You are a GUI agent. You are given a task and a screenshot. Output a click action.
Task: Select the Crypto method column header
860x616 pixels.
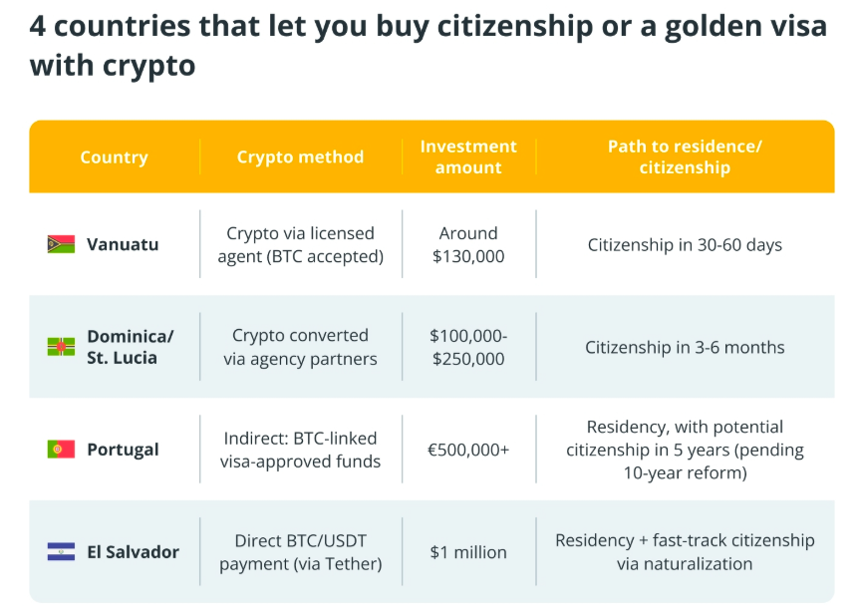coord(300,157)
